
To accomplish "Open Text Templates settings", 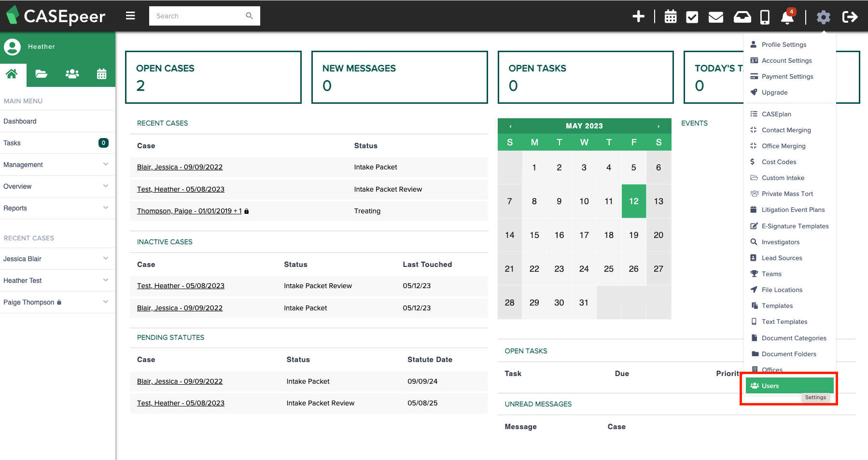I will coord(790,321).
